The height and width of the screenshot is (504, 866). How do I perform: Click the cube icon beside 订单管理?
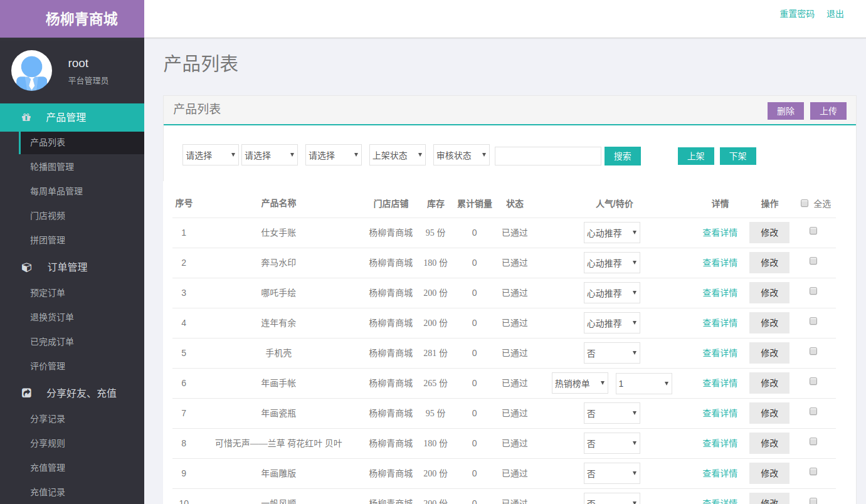(26, 267)
